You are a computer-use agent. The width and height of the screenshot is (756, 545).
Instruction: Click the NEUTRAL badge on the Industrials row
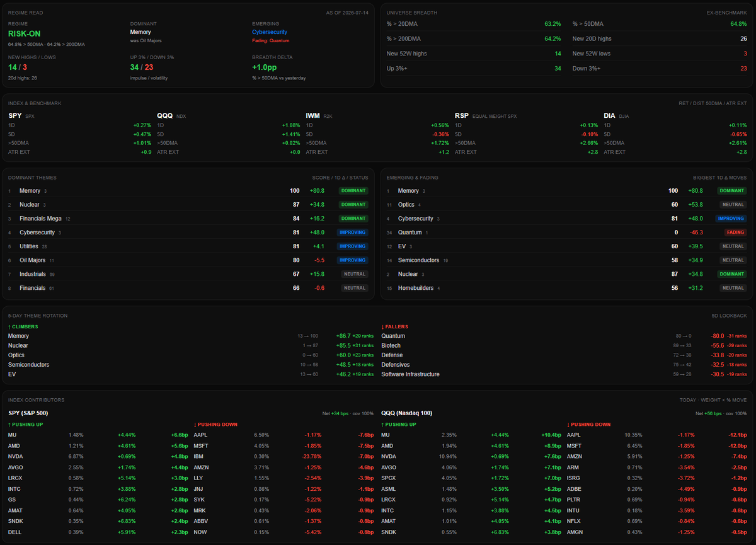pos(354,274)
